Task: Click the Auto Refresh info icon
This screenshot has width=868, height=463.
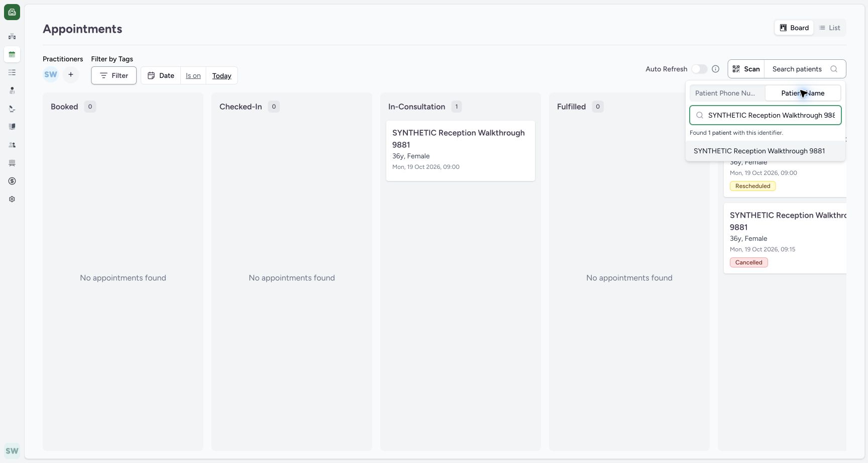Action: point(716,69)
